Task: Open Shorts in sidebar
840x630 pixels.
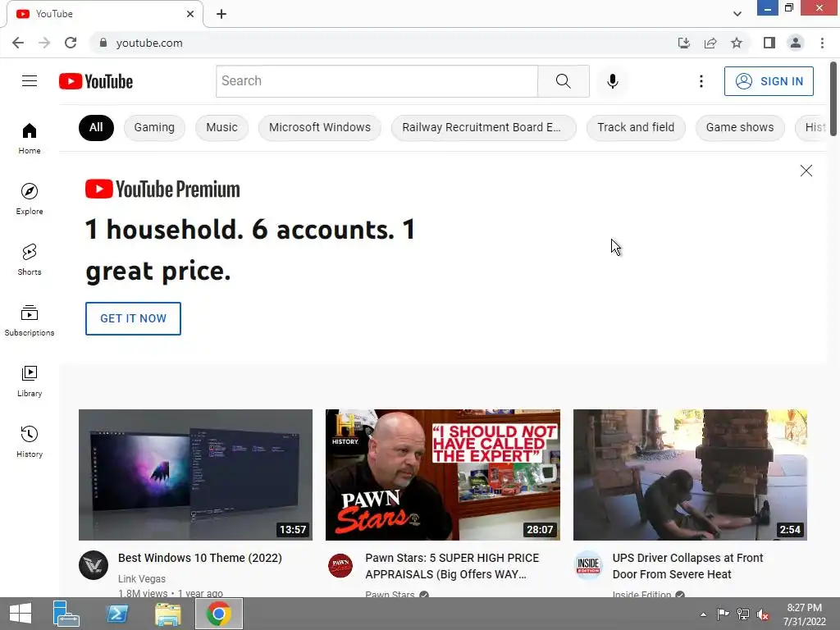Action: 30,259
